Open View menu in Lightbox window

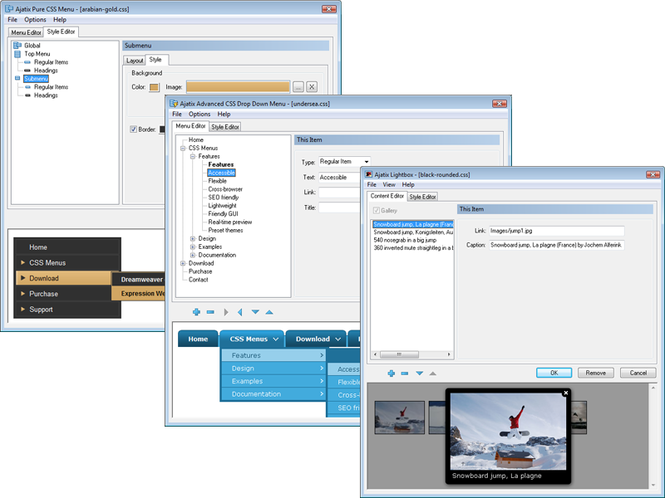click(x=389, y=185)
